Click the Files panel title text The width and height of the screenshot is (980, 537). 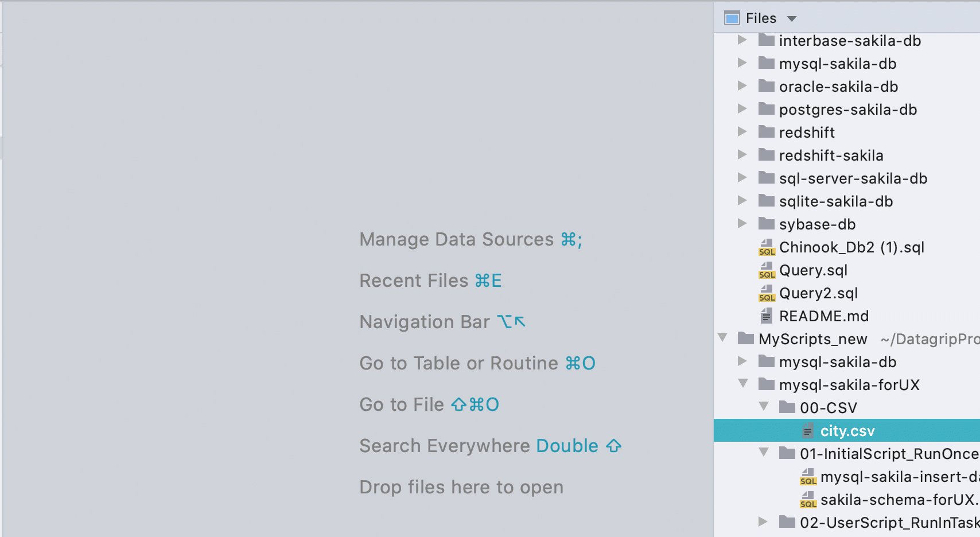(761, 18)
